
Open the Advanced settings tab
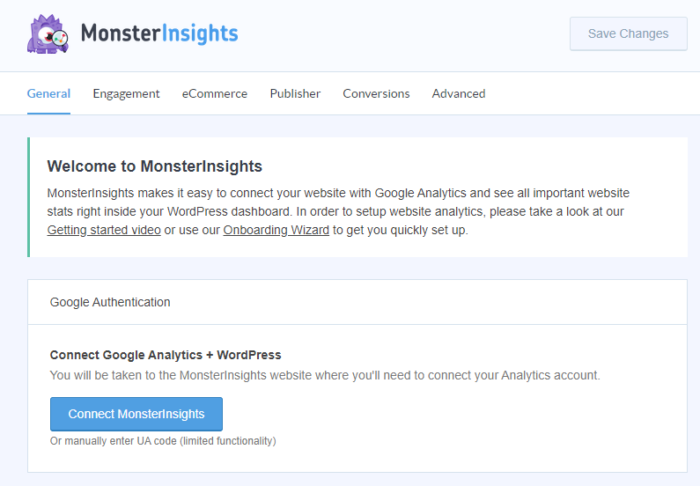[458, 94]
